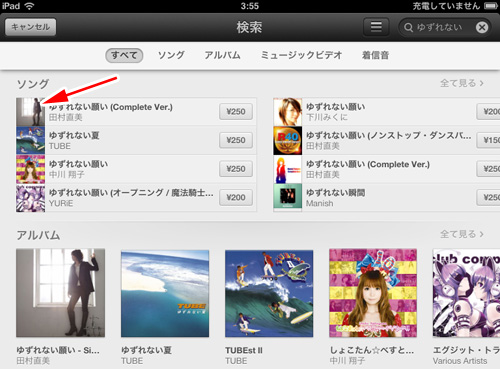
Task: Open album cover ゆずれない夏 by TUBE
Action: pos(165,293)
